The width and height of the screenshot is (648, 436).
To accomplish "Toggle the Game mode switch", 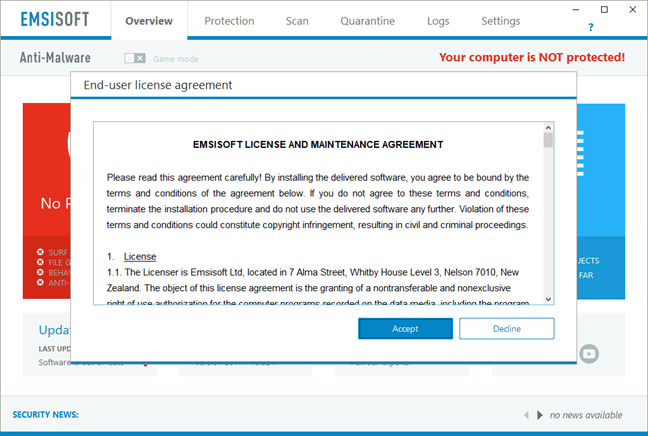I will click(135, 58).
